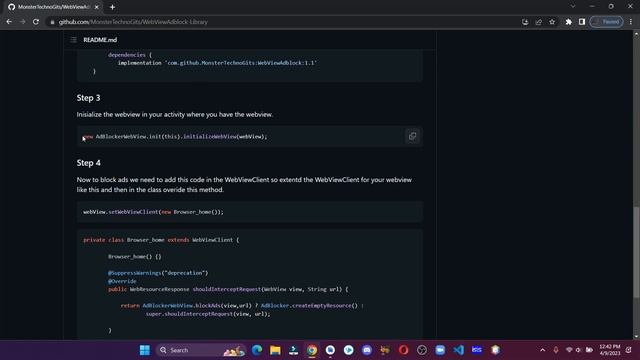Click the webView.setWebViewClient code line
640x360 pixels.
point(153,212)
